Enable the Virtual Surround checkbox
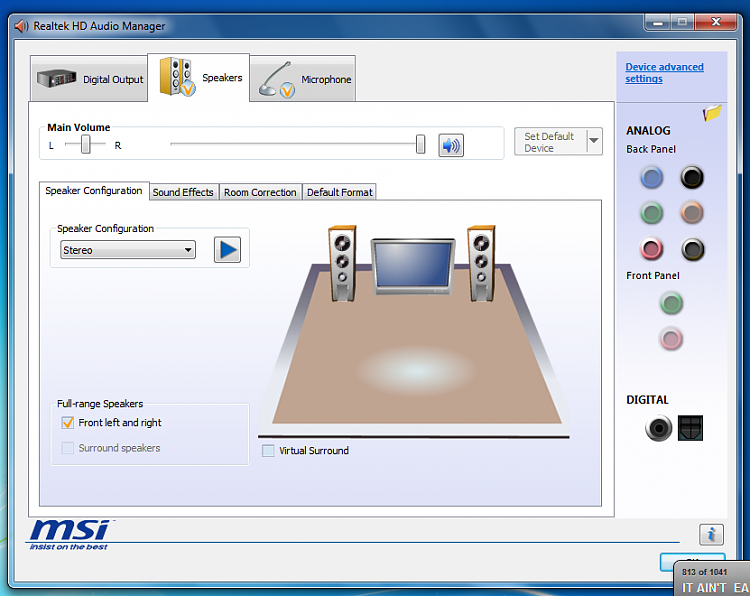This screenshot has width=750, height=596. 268,451
